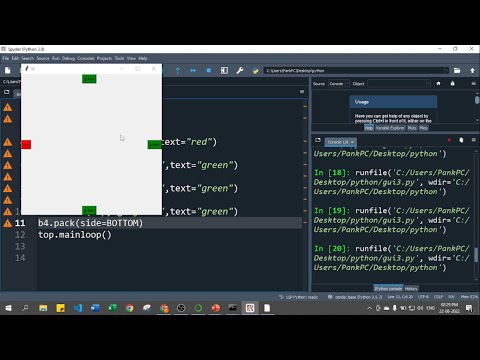480x360 pixels.
Task: Toggle the lock icon in Help pane
Action: (452, 83)
